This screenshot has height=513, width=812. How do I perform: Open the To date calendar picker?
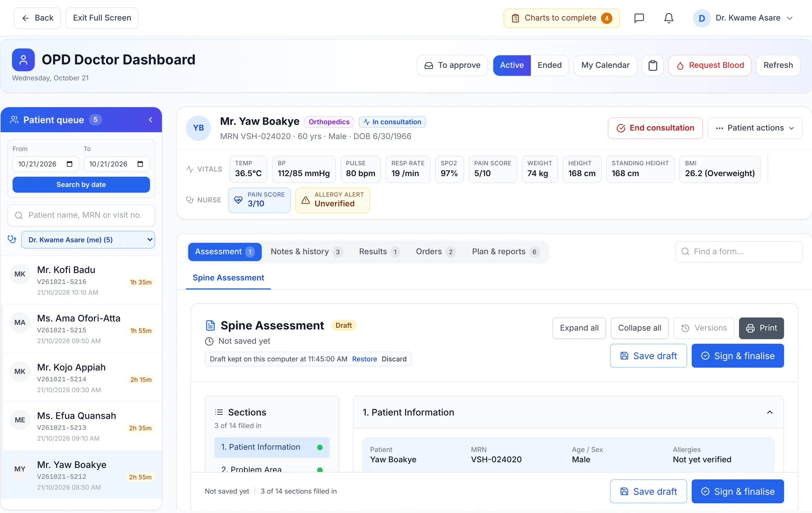[x=140, y=164]
